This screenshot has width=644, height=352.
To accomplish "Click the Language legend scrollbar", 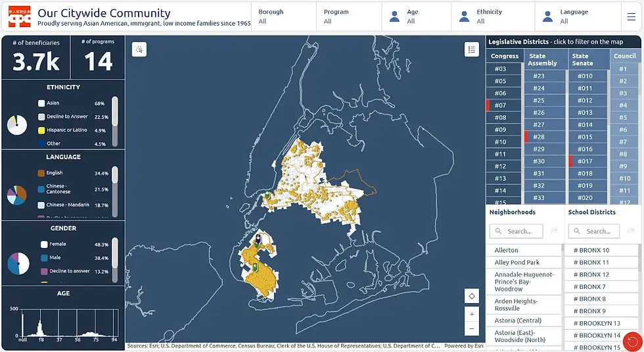I will 115,191.
